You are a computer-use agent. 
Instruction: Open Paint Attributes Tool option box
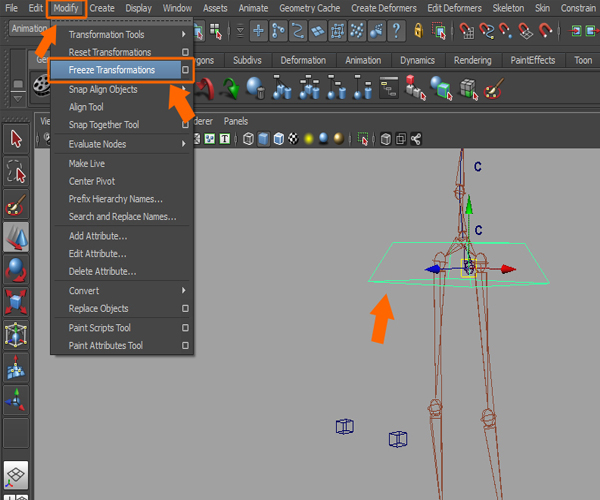185,345
